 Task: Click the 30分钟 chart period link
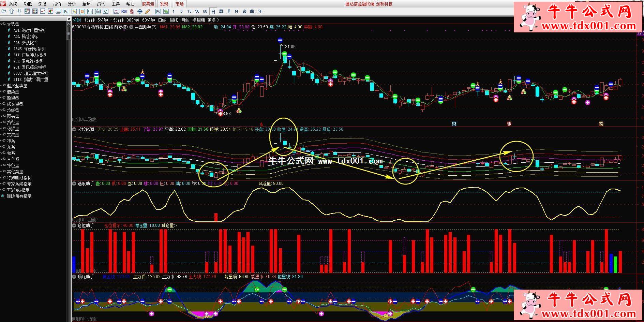click(133, 20)
